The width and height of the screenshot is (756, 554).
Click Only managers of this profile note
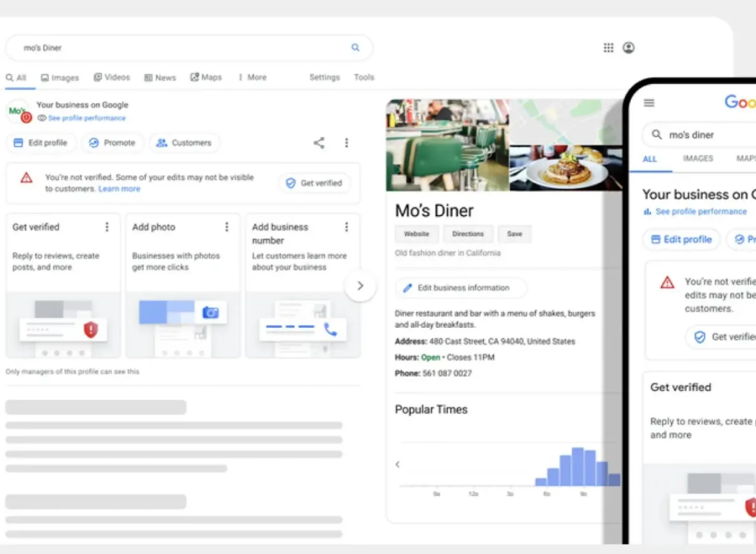(x=72, y=372)
